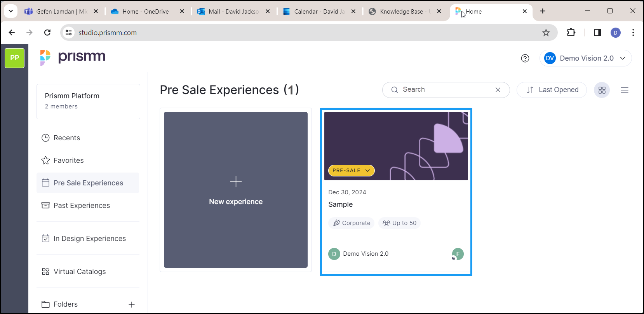Add a new folder with plus icon
Image resolution: width=644 pixels, height=314 pixels.
coord(132,305)
